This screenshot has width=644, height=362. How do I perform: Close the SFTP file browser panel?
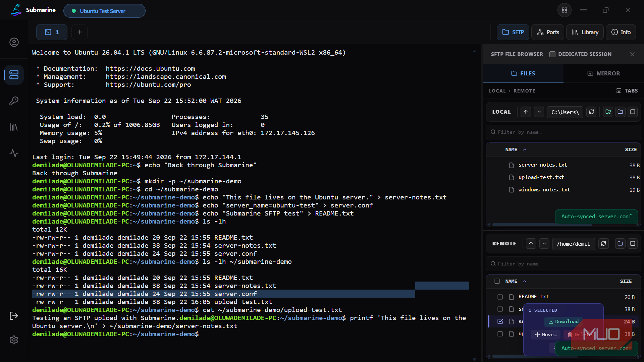point(632,54)
